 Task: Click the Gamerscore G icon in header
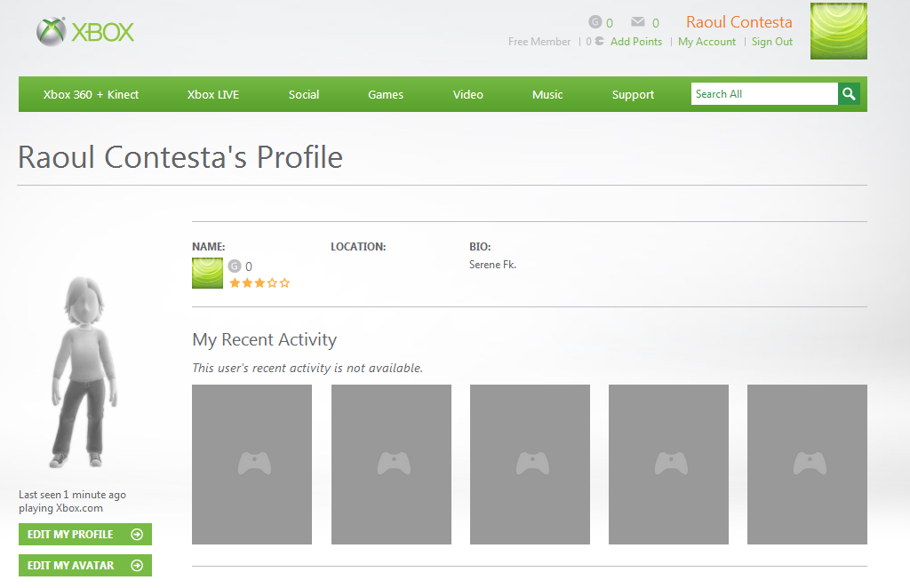tap(595, 22)
